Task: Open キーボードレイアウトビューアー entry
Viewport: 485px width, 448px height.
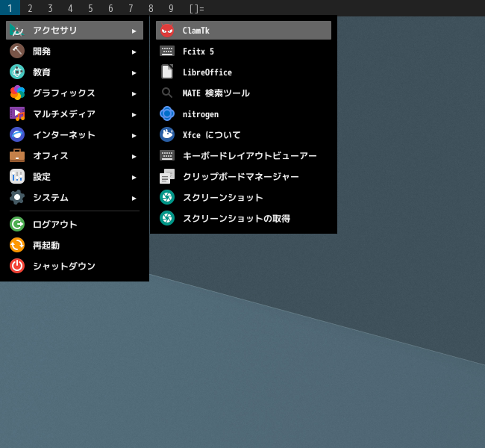Action: [x=243, y=155]
